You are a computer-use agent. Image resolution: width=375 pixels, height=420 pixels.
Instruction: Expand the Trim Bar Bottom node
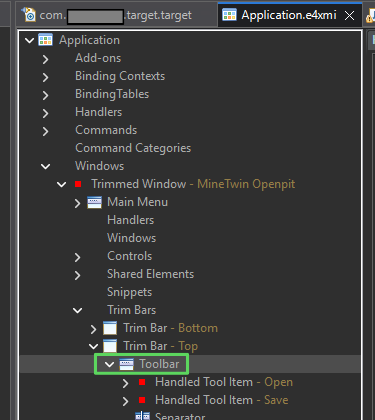[93, 329]
